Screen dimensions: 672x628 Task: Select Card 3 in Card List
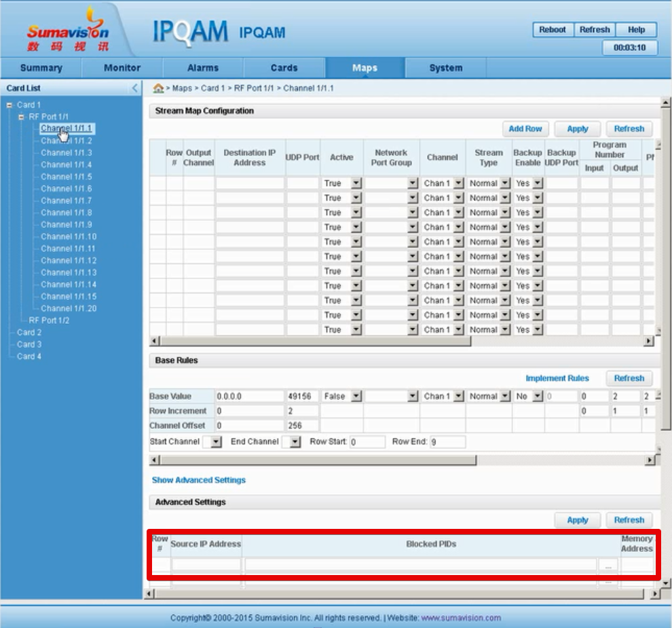29,344
